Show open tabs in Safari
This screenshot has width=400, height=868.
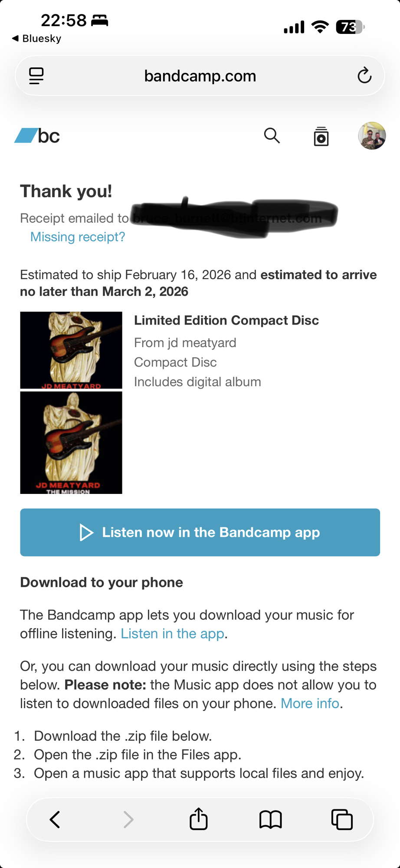(342, 820)
